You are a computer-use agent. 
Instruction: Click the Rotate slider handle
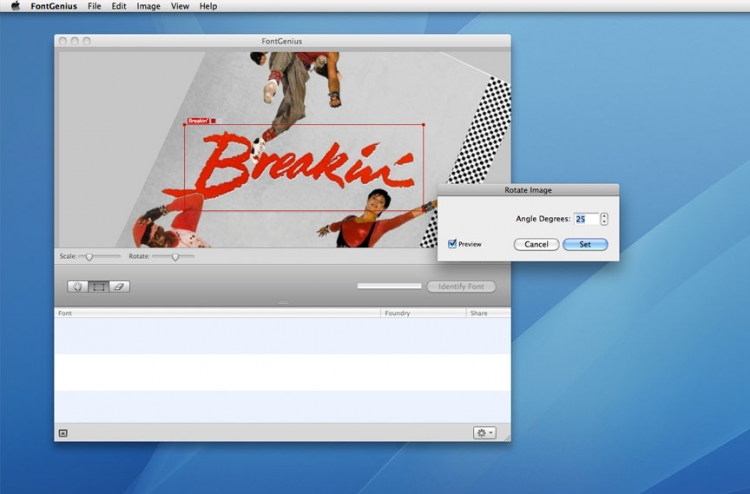[176, 257]
